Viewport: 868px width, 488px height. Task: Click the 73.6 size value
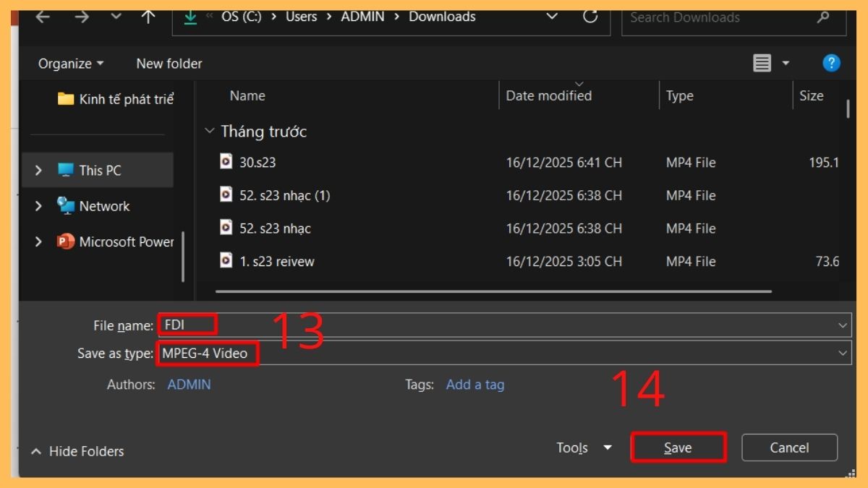[x=827, y=261]
